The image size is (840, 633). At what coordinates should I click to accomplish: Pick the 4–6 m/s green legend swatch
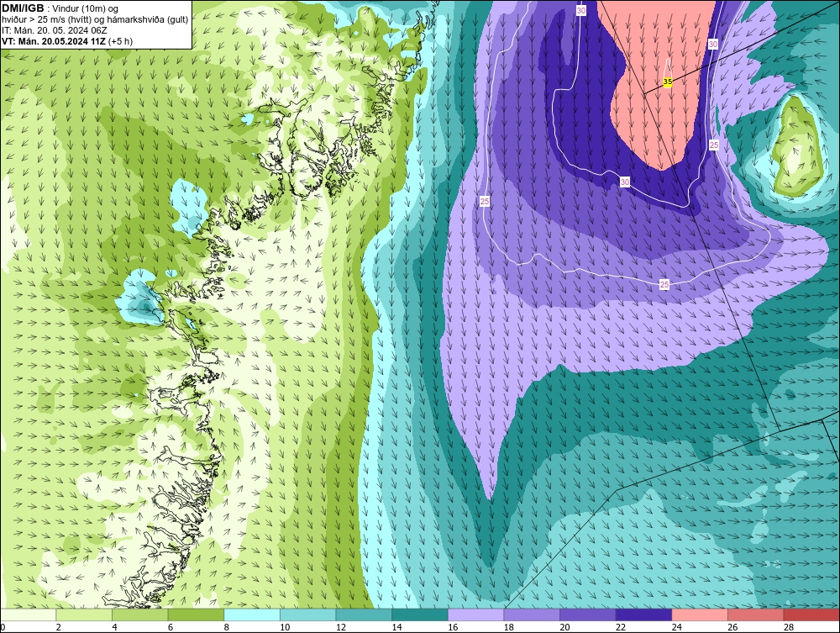tap(139, 615)
